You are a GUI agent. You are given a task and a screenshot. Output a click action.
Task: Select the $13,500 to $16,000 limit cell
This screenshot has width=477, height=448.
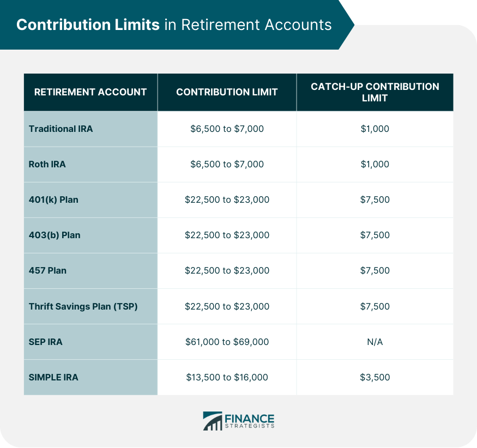click(x=227, y=377)
